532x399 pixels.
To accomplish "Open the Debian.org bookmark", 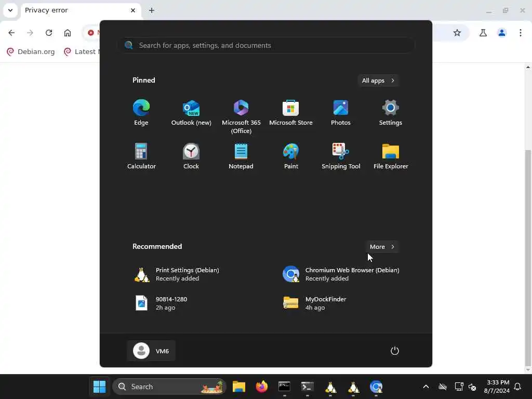I will tap(31, 51).
